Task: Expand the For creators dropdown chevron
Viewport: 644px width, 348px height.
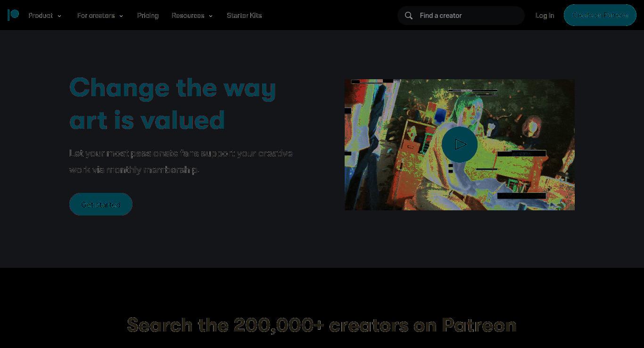Action: pyautogui.click(x=121, y=16)
